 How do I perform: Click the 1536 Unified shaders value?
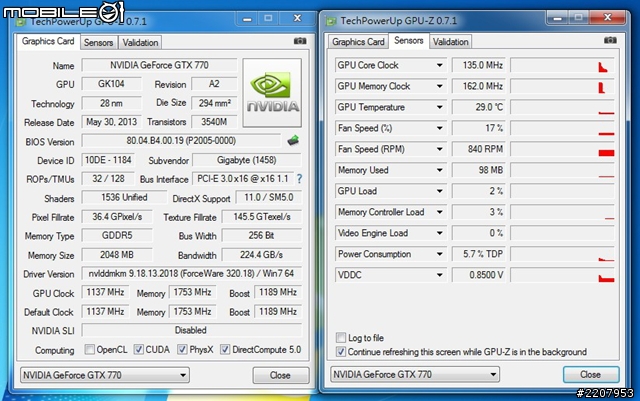[x=124, y=198]
